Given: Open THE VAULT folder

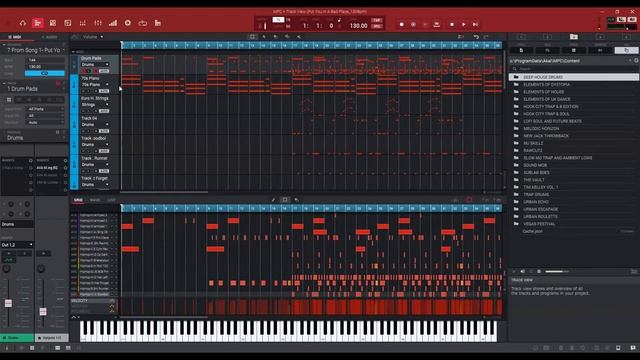Looking at the screenshot, I should pyautogui.click(x=573, y=180).
